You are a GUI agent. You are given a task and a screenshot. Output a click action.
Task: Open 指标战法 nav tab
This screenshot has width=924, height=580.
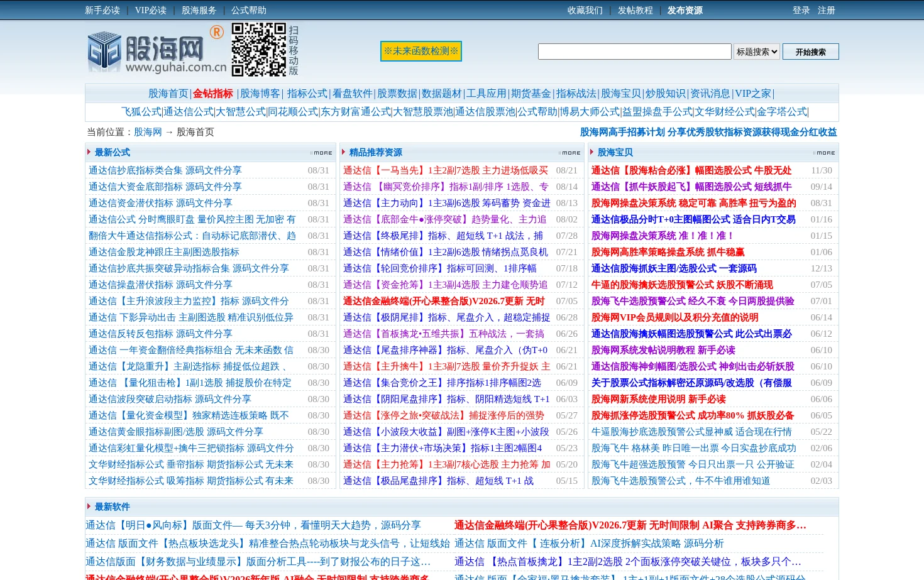point(576,94)
